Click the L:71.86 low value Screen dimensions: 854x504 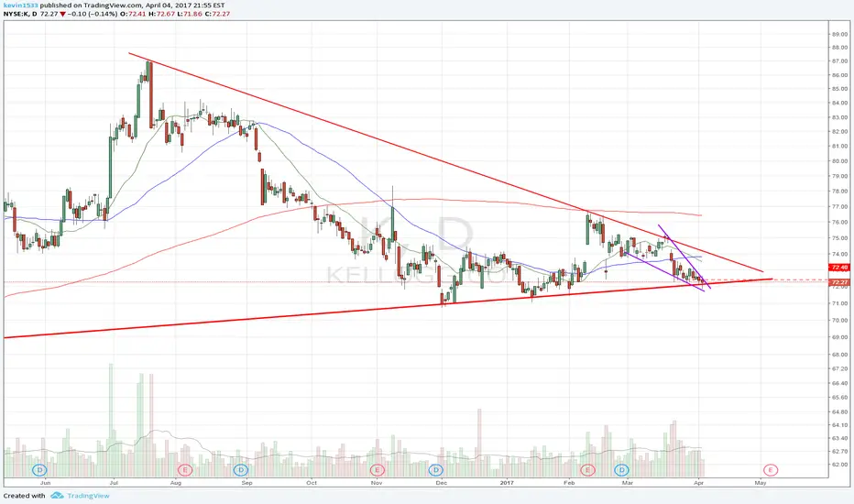(x=190, y=14)
